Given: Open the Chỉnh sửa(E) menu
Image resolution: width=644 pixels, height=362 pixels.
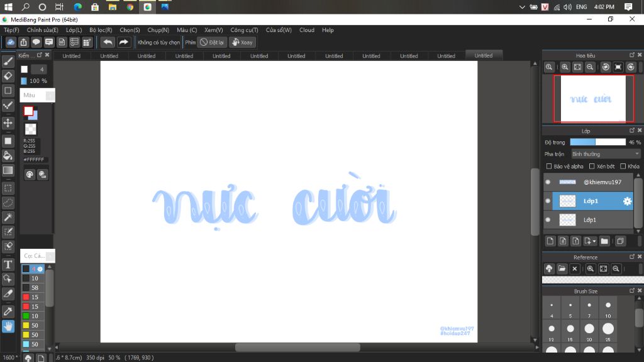Looking at the screenshot, I should 42,30.
